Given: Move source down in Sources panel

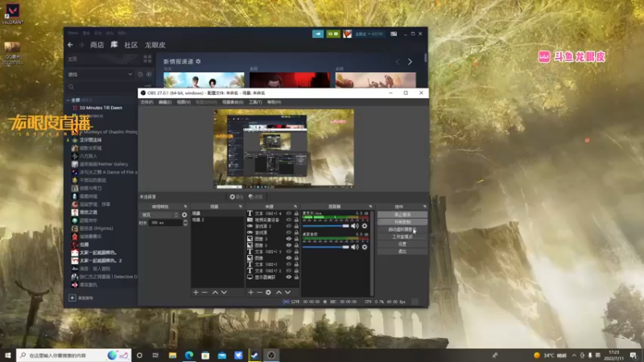Looking at the screenshot, I should [287, 292].
